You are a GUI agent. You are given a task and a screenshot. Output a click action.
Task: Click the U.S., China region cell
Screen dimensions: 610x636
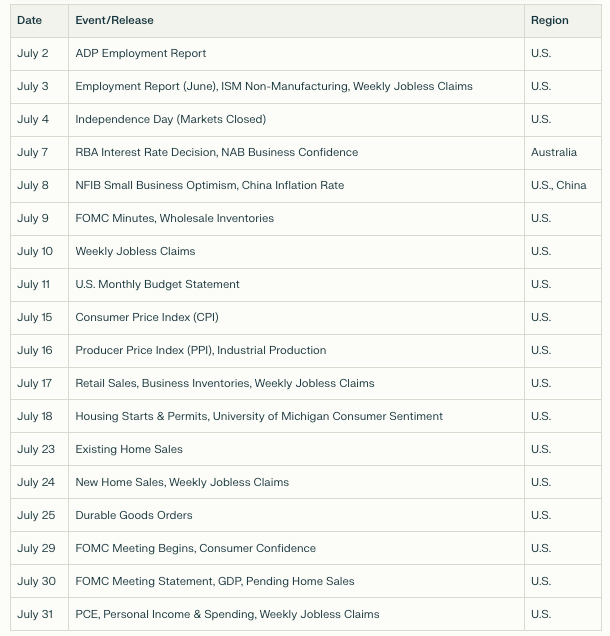coord(558,185)
